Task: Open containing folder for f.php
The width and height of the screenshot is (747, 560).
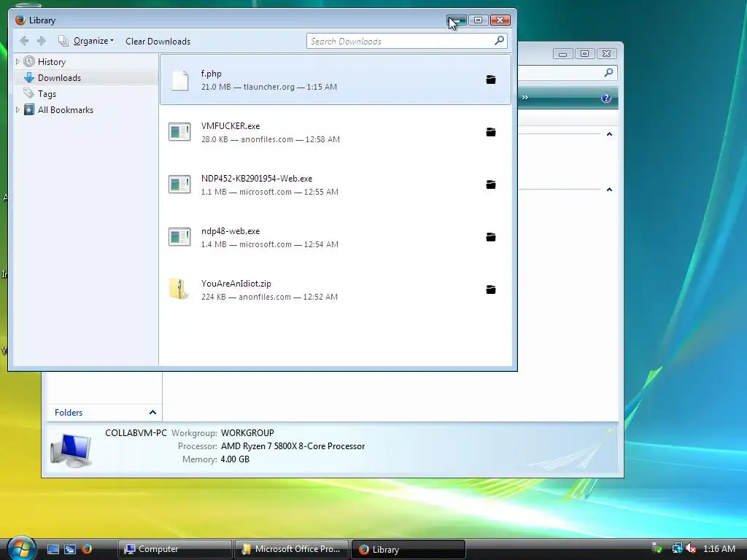Action: point(491,79)
